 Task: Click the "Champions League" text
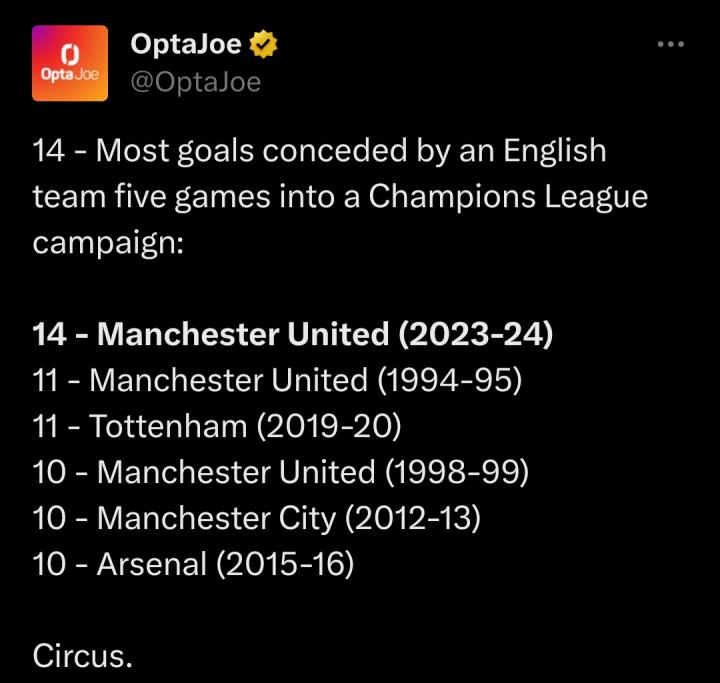tap(508, 197)
